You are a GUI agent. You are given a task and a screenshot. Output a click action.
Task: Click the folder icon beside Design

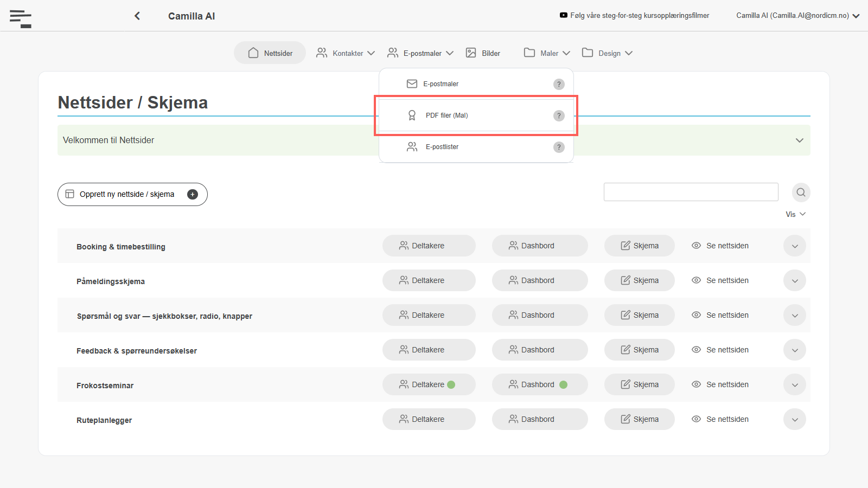pos(588,53)
